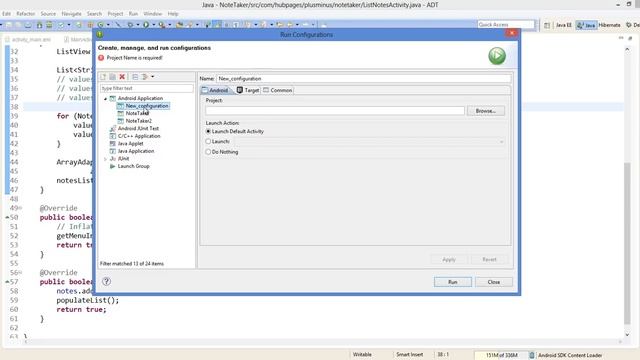Open the Window menu
640x360 pixels.
tap(153, 14)
